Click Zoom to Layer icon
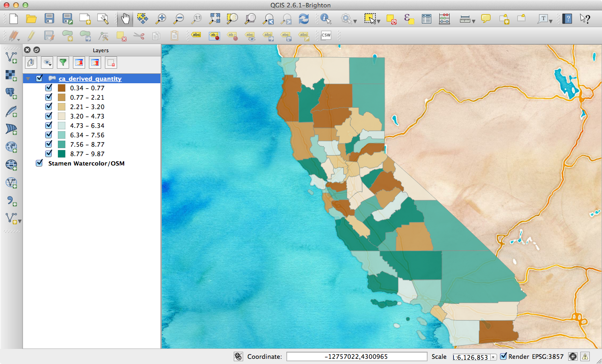The height and width of the screenshot is (364, 602). tap(250, 19)
